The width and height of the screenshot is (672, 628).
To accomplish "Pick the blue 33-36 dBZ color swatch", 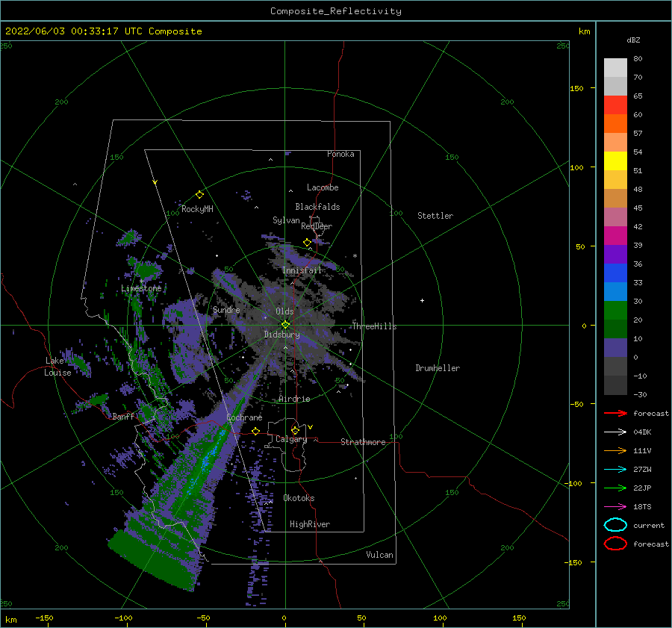I will click(615, 273).
